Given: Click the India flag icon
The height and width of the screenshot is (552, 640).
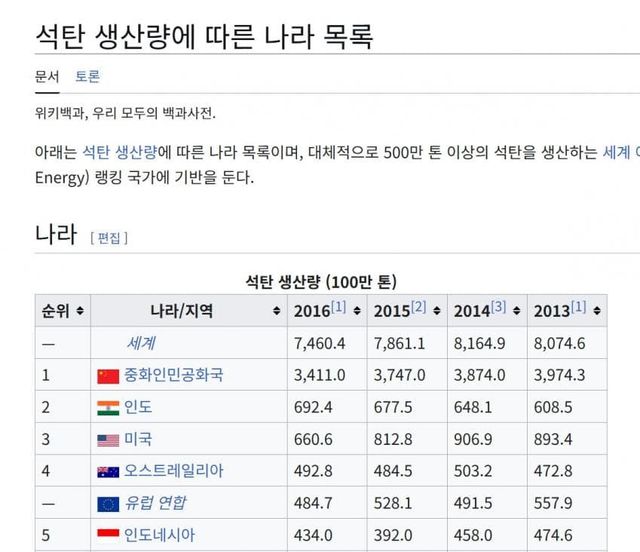Looking at the screenshot, I should pyautogui.click(x=108, y=408).
